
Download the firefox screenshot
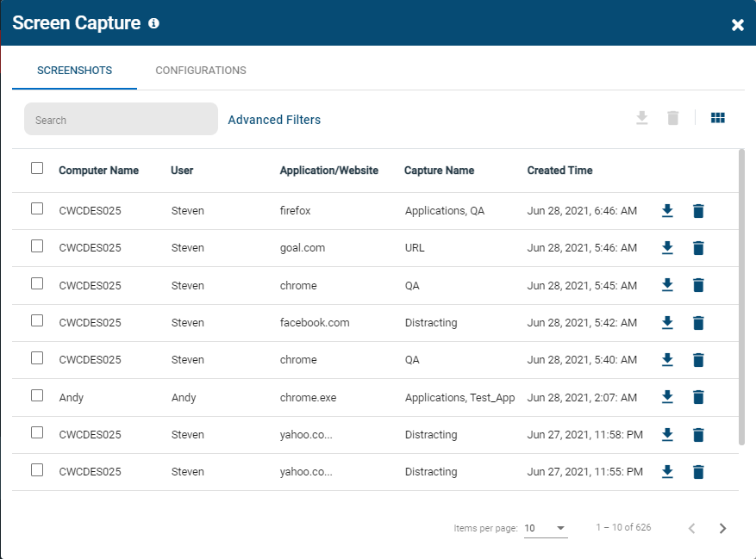coord(667,210)
